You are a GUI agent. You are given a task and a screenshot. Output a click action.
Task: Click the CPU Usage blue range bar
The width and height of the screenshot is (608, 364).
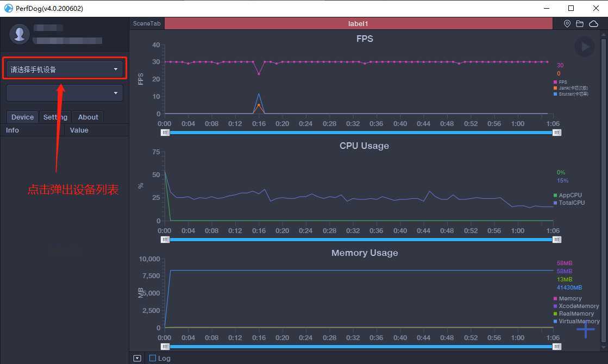(361, 240)
